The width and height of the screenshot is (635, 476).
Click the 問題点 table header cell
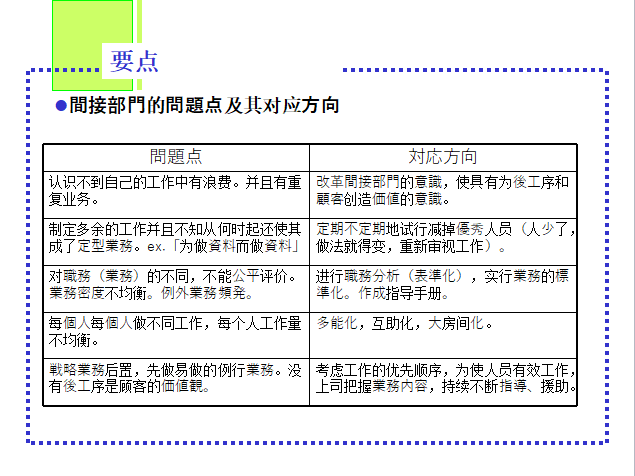(x=176, y=157)
